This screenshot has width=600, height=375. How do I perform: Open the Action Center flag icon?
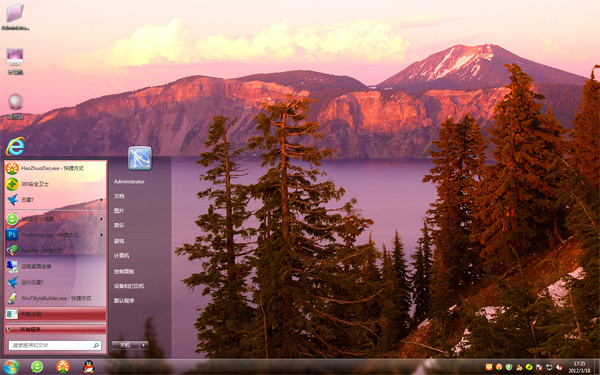539,367
